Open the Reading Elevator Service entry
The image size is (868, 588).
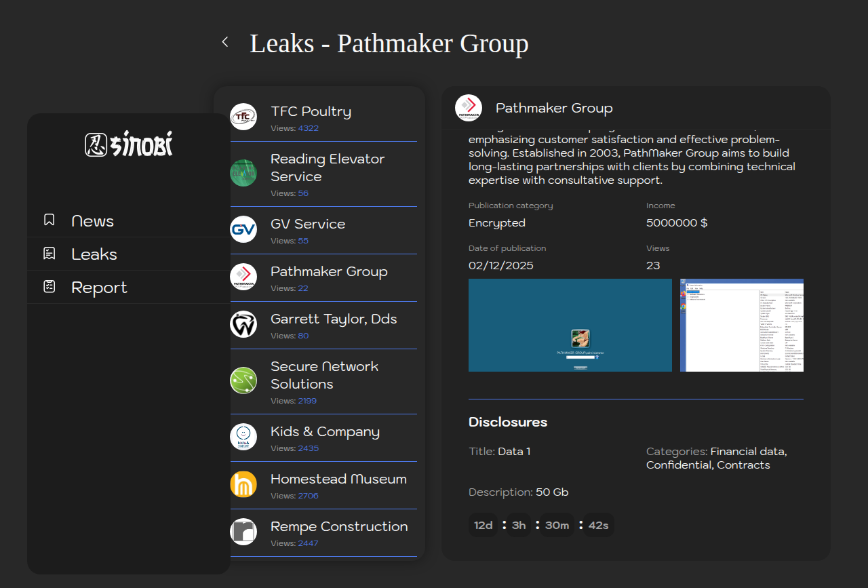click(x=328, y=168)
